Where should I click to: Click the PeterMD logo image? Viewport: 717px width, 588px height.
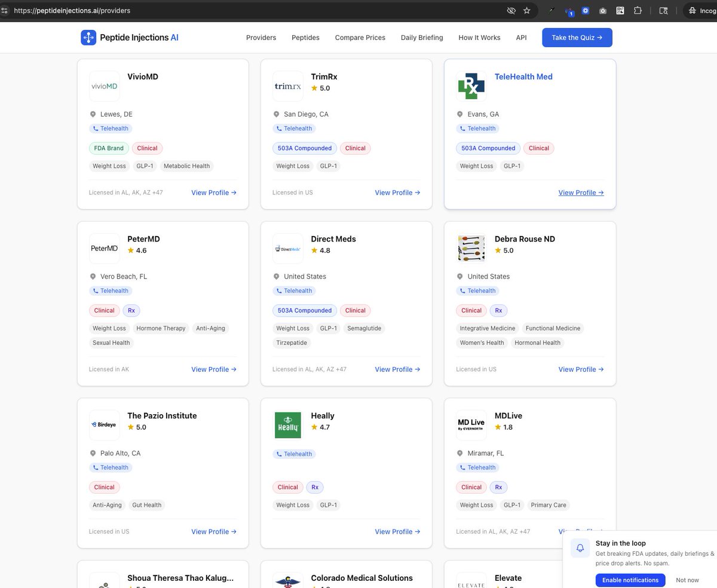point(105,249)
